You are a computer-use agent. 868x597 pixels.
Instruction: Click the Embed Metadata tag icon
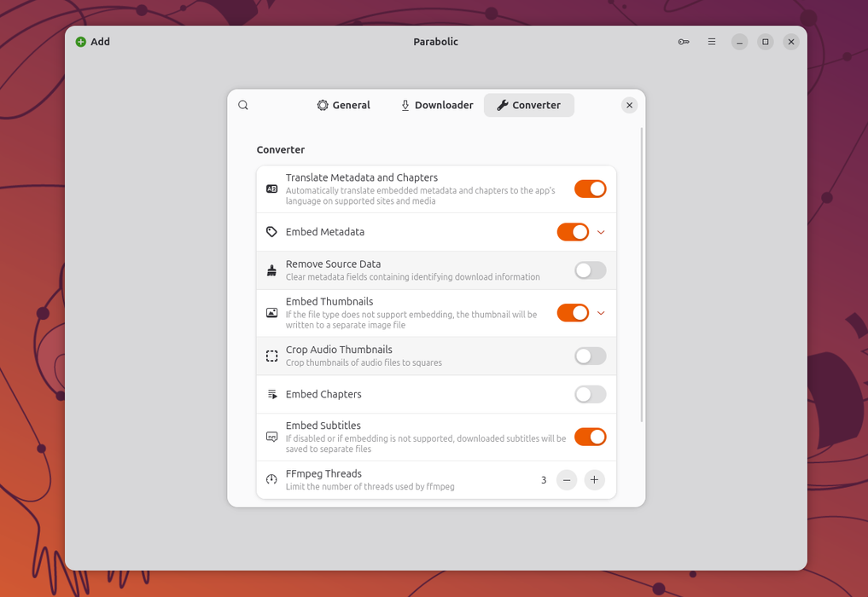point(271,232)
